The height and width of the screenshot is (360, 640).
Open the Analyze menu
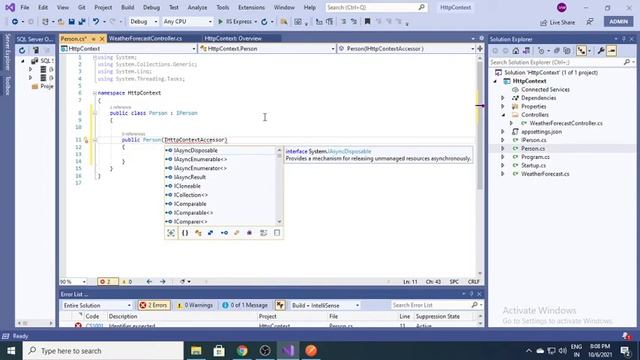[197, 7]
